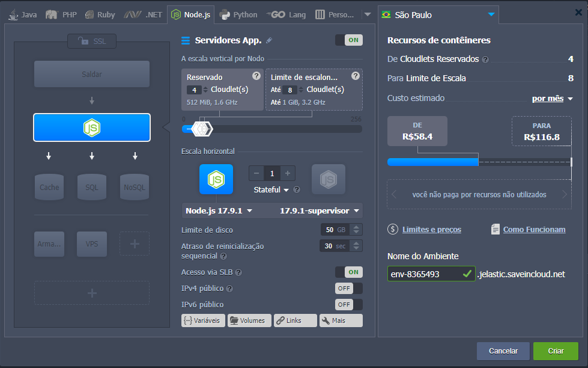The height and width of the screenshot is (368, 588).
Task: Click the VPS block in topology
Action: click(91, 244)
